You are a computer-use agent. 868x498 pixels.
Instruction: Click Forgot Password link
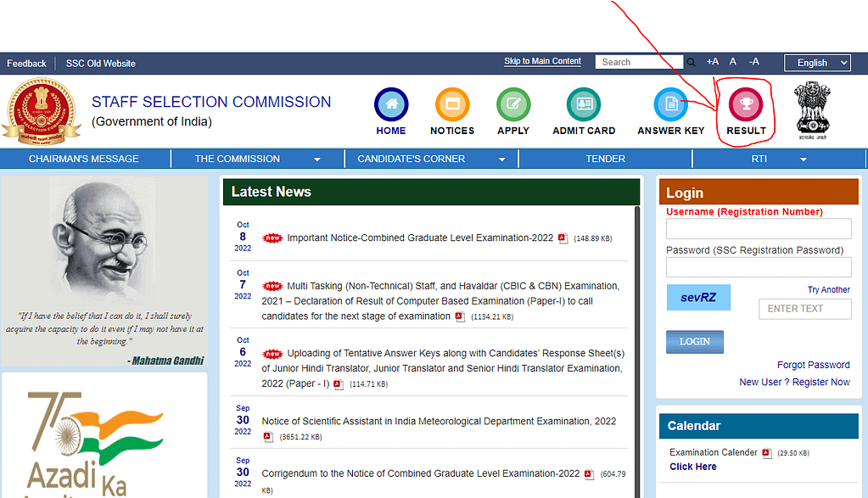click(x=813, y=365)
